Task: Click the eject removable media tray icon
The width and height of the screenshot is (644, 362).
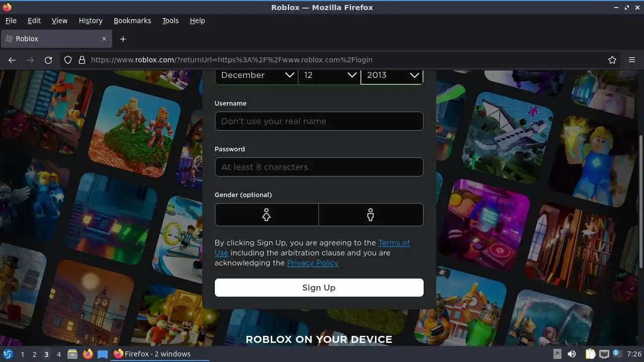Action: pyautogui.click(x=557, y=354)
